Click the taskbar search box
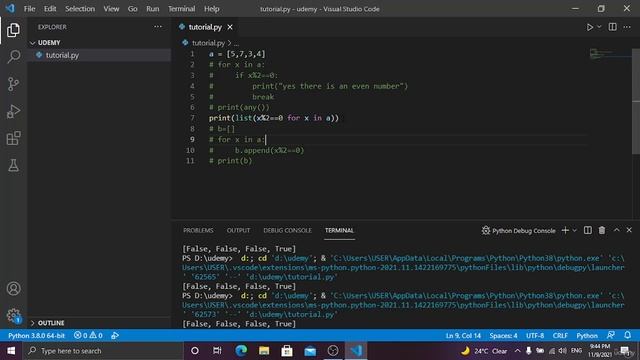Screen dimensions: 640x360 click(104, 351)
